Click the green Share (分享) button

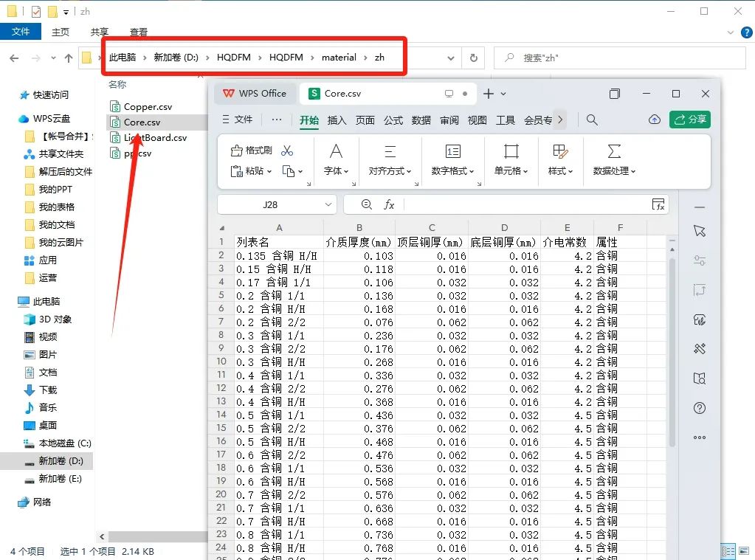pyautogui.click(x=689, y=120)
